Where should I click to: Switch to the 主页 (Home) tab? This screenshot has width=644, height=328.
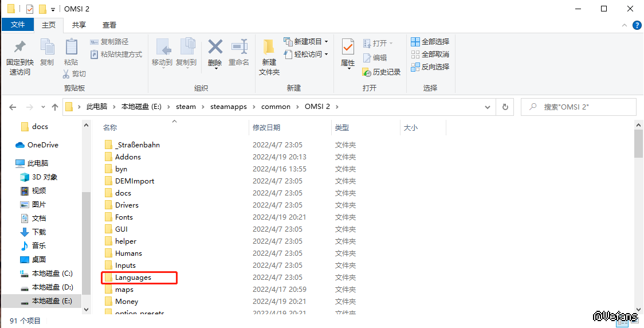[49, 25]
